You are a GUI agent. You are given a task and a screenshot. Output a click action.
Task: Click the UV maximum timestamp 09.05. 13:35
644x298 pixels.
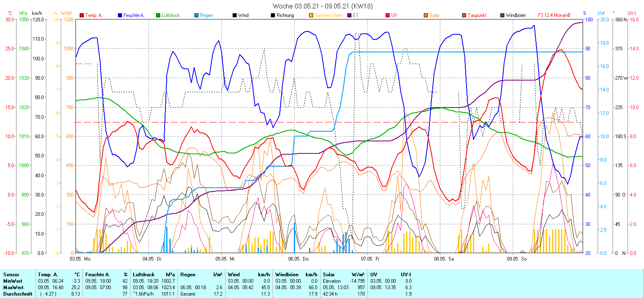[383, 288]
